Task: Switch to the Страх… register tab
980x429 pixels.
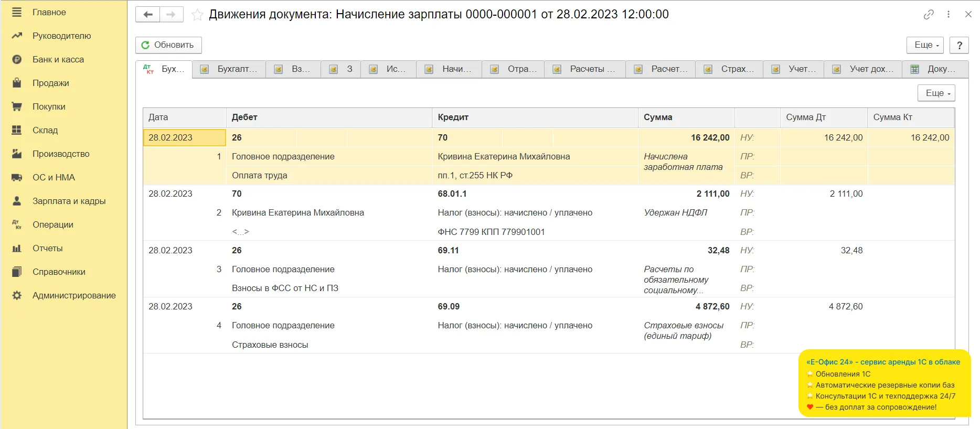Action: (x=730, y=69)
